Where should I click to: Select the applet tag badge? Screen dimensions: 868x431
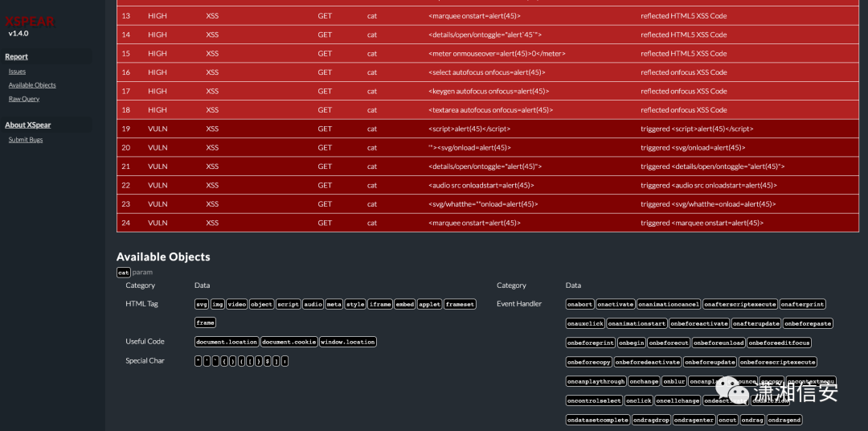pyautogui.click(x=429, y=304)
